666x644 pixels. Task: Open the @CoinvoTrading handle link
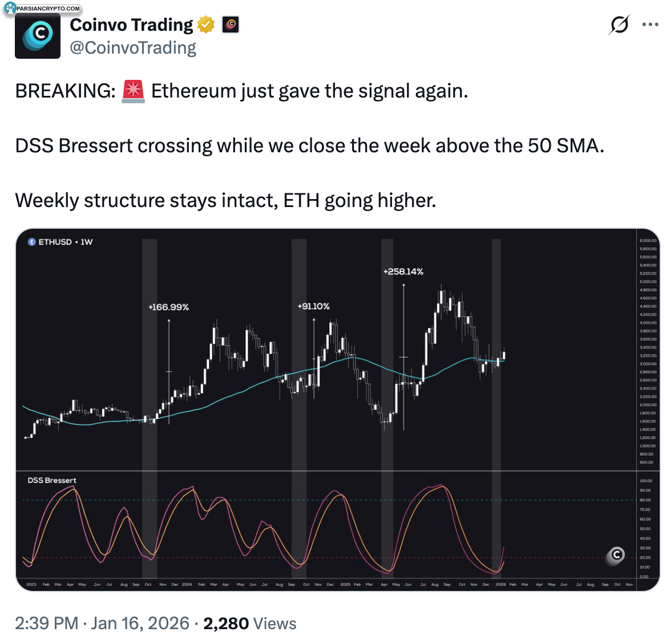[133, 48]
